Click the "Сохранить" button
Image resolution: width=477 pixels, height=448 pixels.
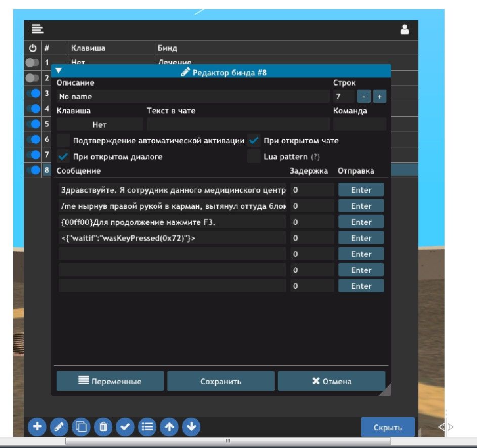click(221, 381)
